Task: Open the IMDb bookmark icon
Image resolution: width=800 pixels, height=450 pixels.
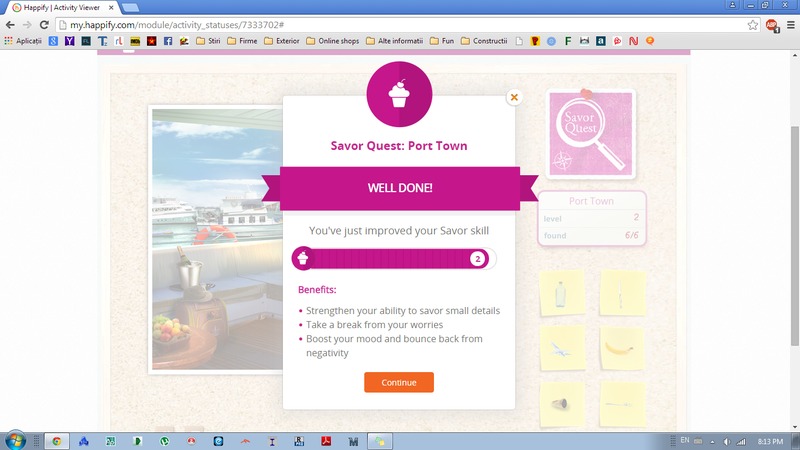Action: click(x=135, y=41)
